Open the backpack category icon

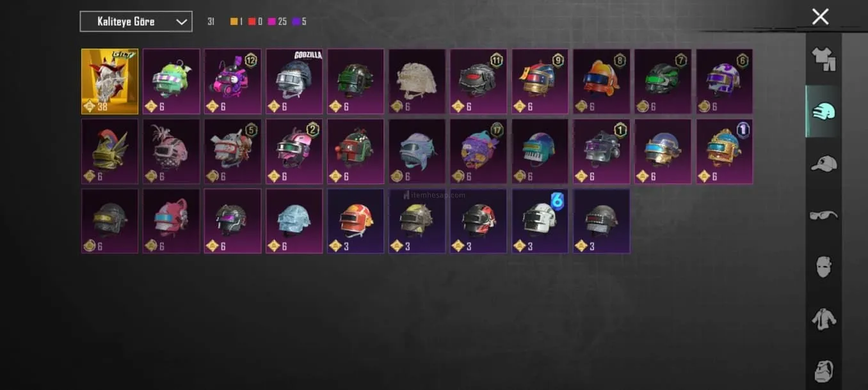tap(824, 370)
